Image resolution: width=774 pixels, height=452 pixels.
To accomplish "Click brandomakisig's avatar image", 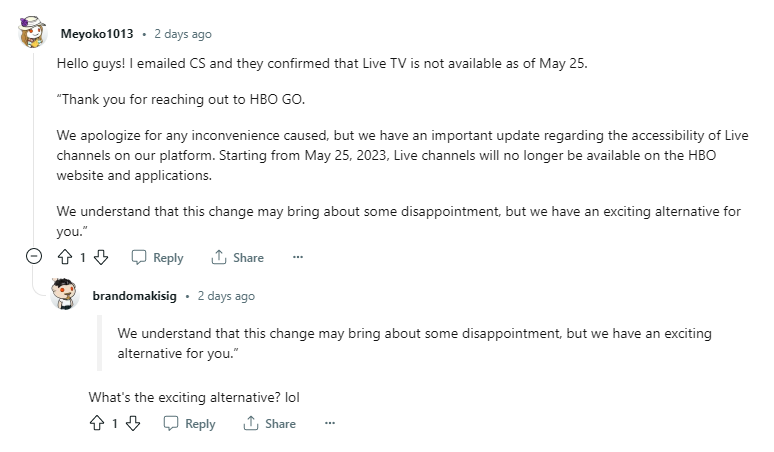I will (66, 294).
